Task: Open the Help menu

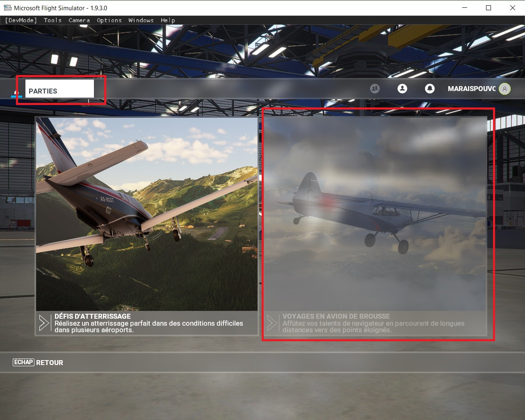Action: (x=168, y=20)
